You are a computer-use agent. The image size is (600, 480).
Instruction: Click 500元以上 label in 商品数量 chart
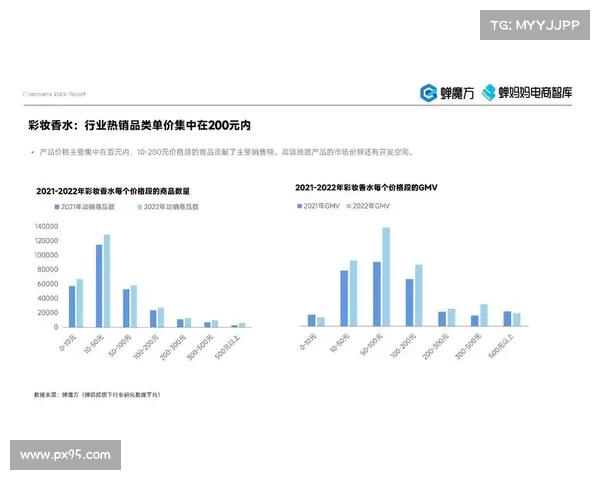[227, 347]
